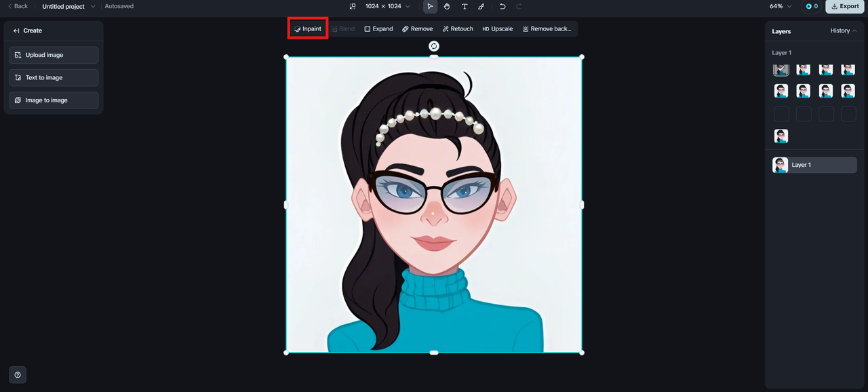Choose the Text tool
The height and width of the screenshot is (392, 868).
(x=465, y=6)
